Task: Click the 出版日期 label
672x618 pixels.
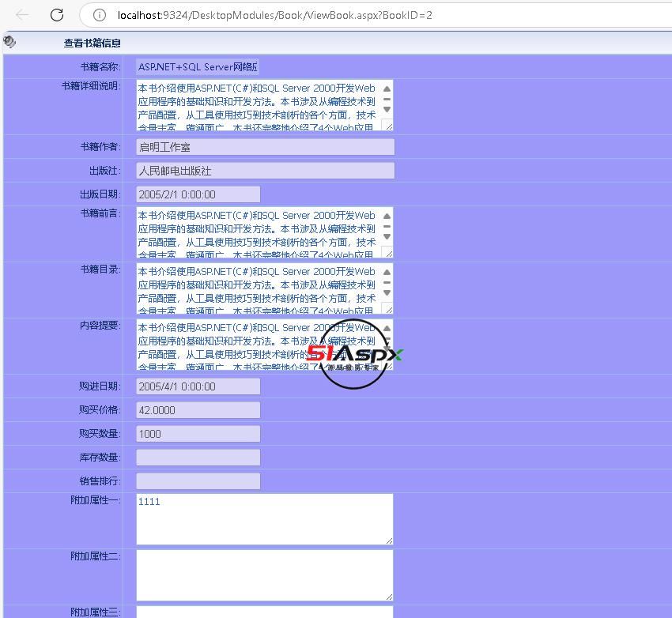Action: coord(100,194)
